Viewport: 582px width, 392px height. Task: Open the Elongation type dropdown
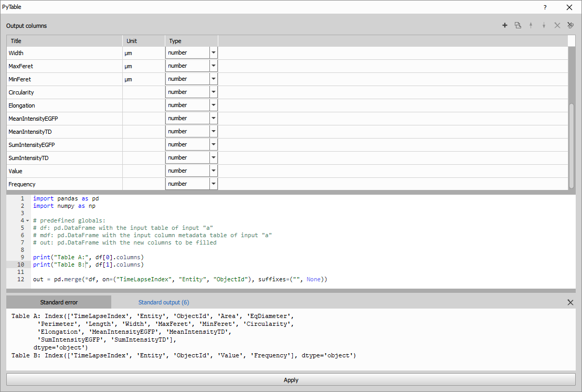[213, 105]
